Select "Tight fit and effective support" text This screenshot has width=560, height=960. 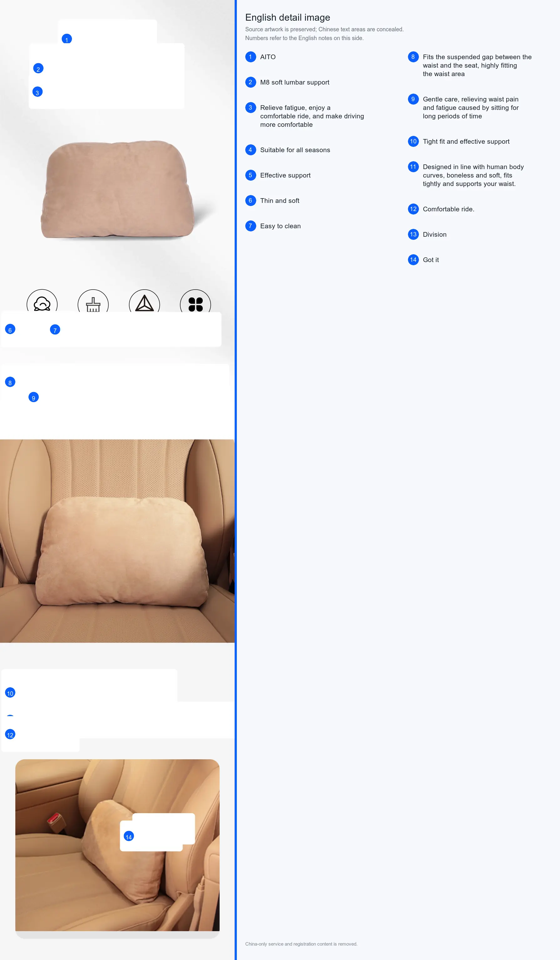pos(466,141)
